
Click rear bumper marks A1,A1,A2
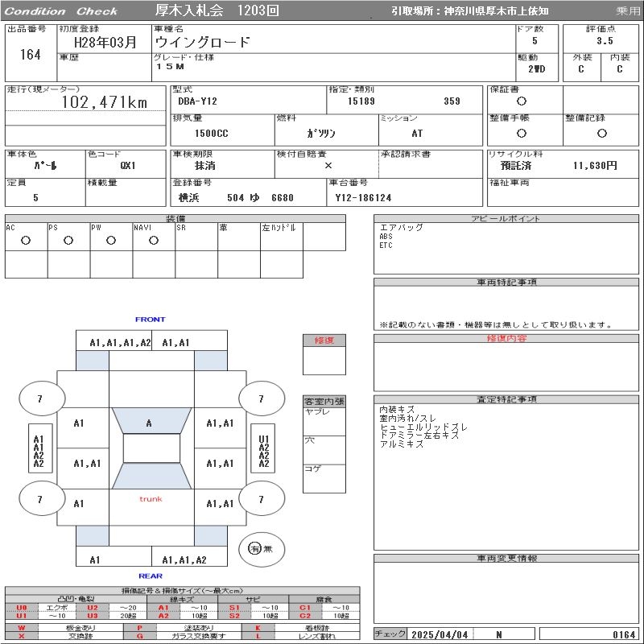pyautogui.click(x=184, y=560)
